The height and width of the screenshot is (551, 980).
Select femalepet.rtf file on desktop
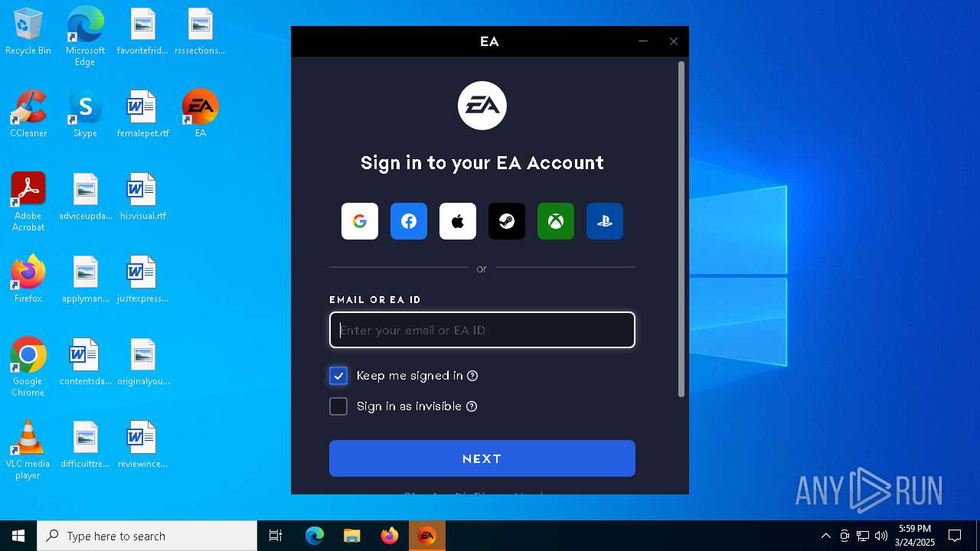142,115
